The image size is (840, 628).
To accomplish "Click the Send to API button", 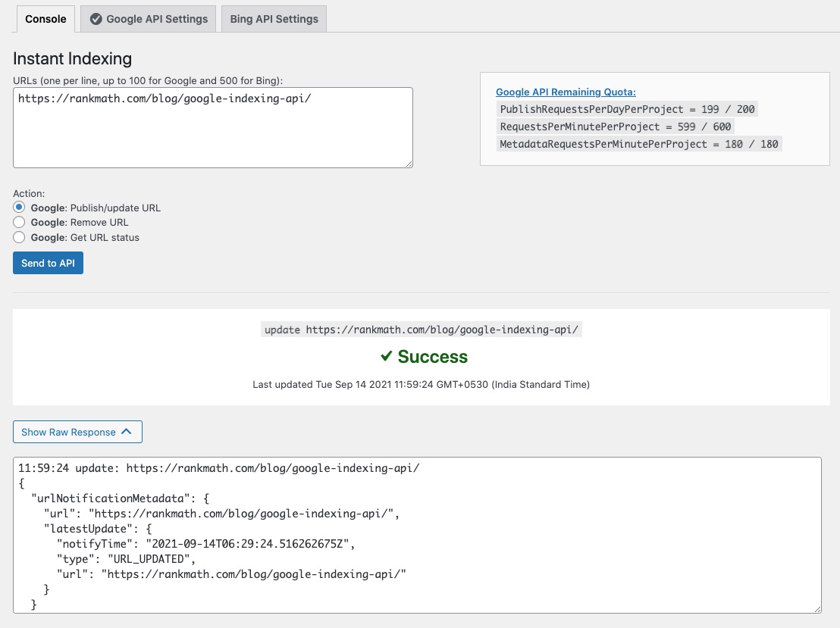I will coord(49,263).
